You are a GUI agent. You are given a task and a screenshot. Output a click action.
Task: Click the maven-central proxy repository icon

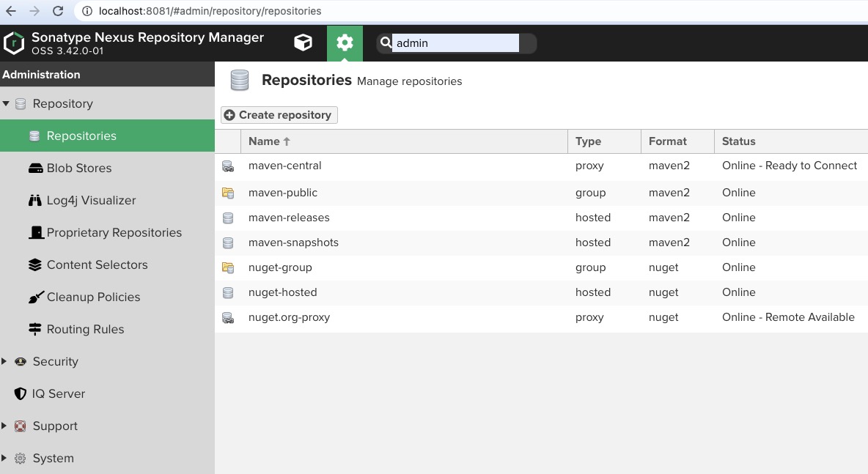click(x=228, y=166)
